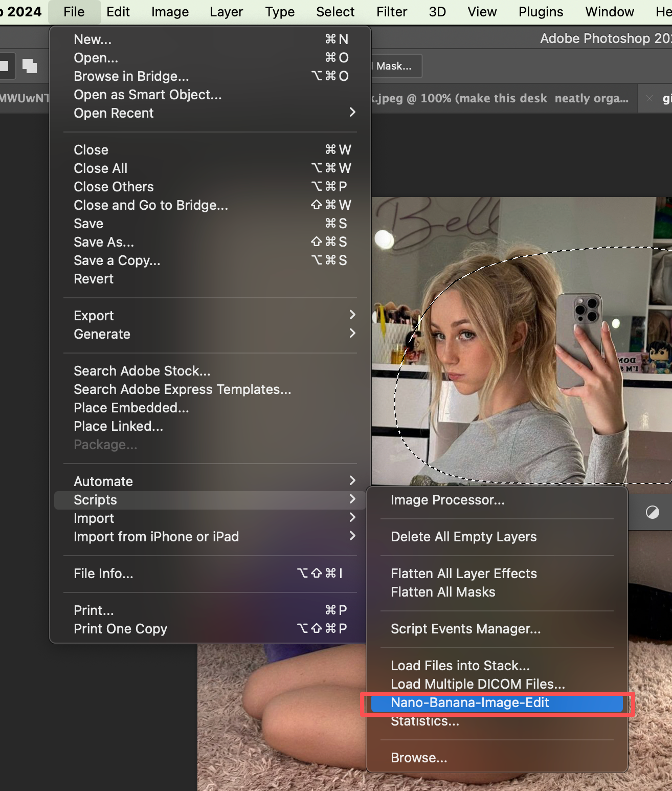The width and height of the screenshot is (672, 791).
Task: Choose Load Multiple DICOM Files...
Action: tap(497, 684)
